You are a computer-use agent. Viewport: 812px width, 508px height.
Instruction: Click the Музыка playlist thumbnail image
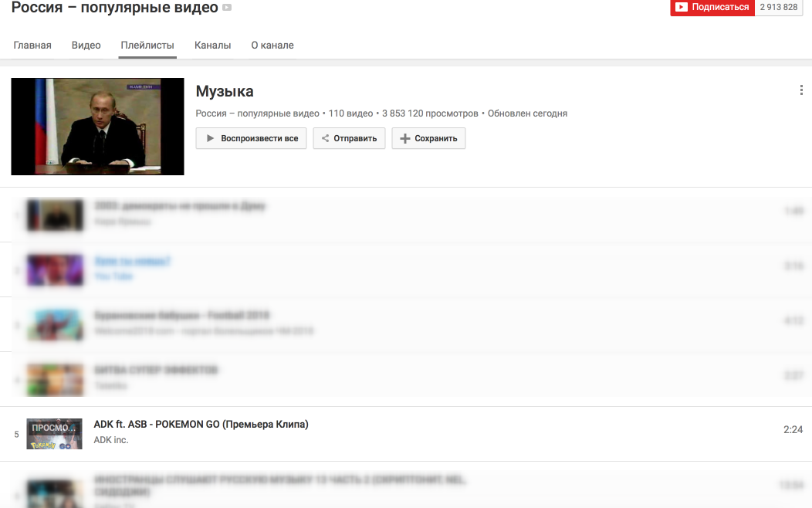coord(97,127)
